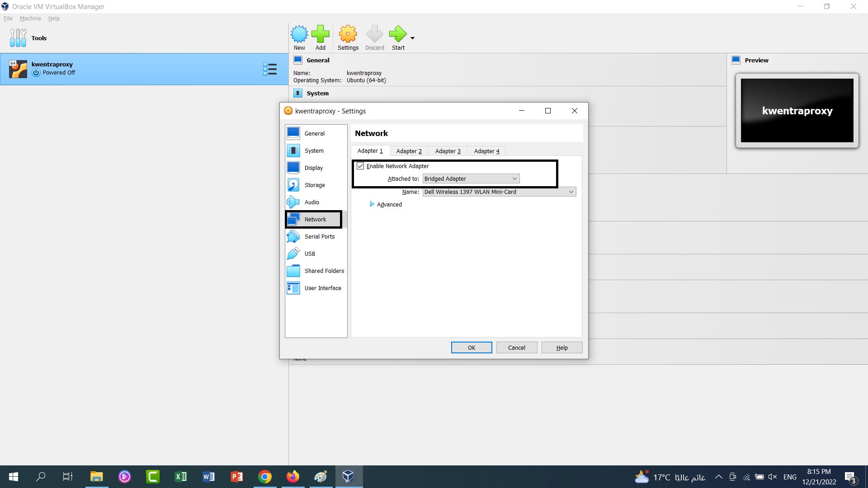Viewport: 868px width, 488px height.
Task: Toggle Enable Network Adapter checkbox
Action: pos(360,166)
